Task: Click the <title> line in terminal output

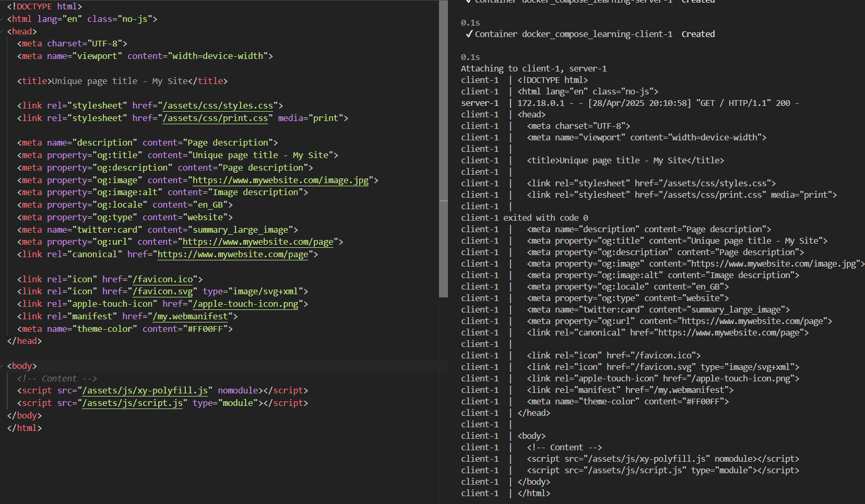Action: click(x=625, y=161)
